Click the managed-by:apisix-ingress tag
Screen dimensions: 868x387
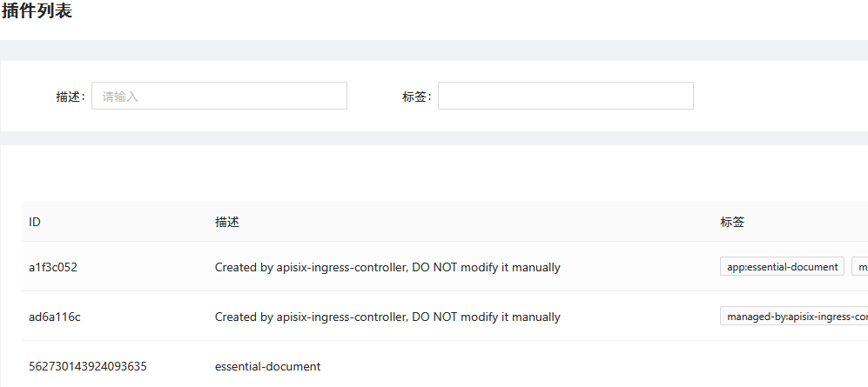click(x=794, y=317)
